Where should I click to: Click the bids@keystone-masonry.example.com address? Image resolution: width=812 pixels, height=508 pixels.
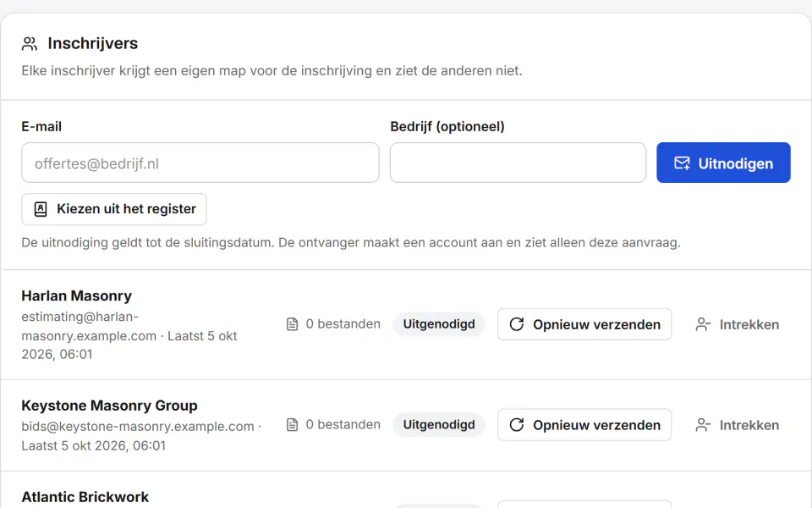click(x=138, y=427)
